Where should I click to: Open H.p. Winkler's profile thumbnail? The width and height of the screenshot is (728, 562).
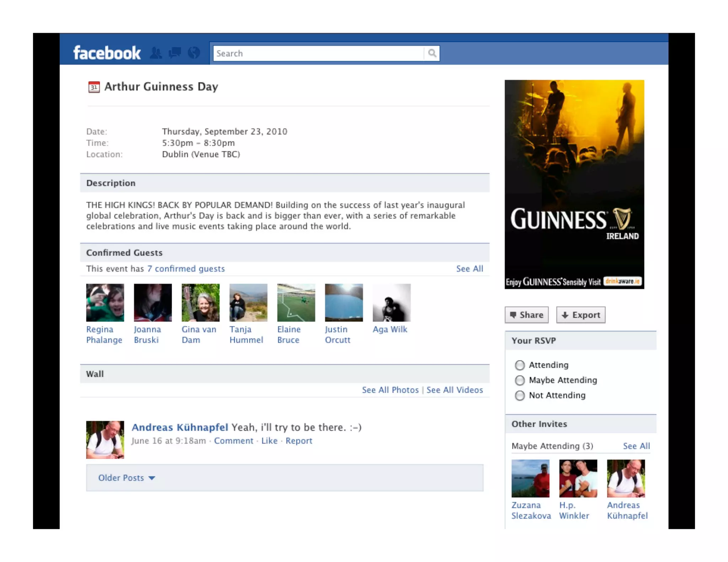[578, 478]
